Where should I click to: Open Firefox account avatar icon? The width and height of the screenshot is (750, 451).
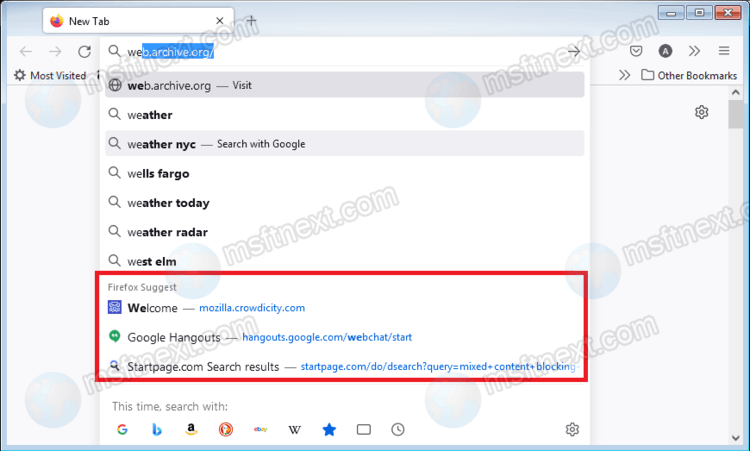(x=666, y=51)
